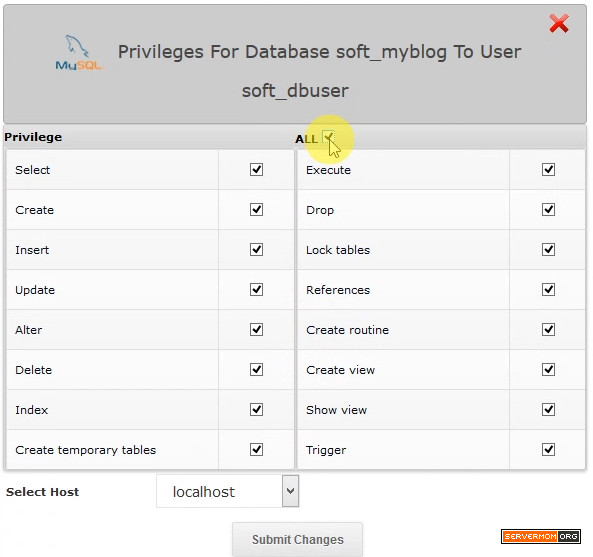Click the Trigger privilege label

pyautogui.click(x=326, y=450)
